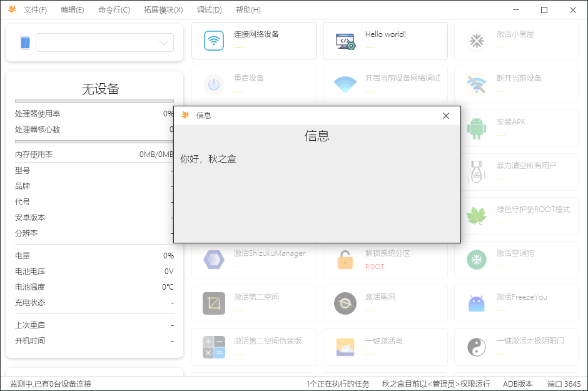The height and width of the screenshot is (391, 588).
Task: Open the 文件(F) menu
Action: [35, 10]
